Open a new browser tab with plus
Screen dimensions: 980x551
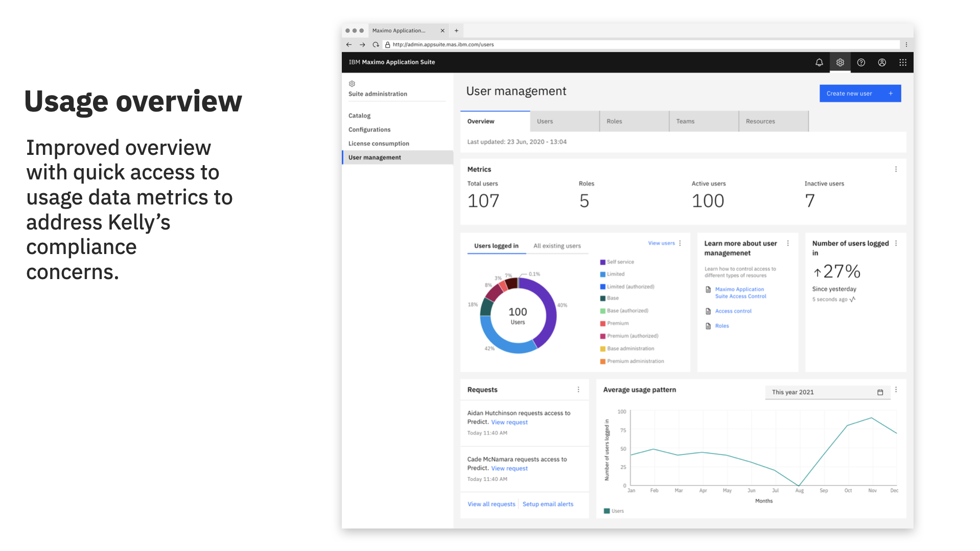pos(456,31)
